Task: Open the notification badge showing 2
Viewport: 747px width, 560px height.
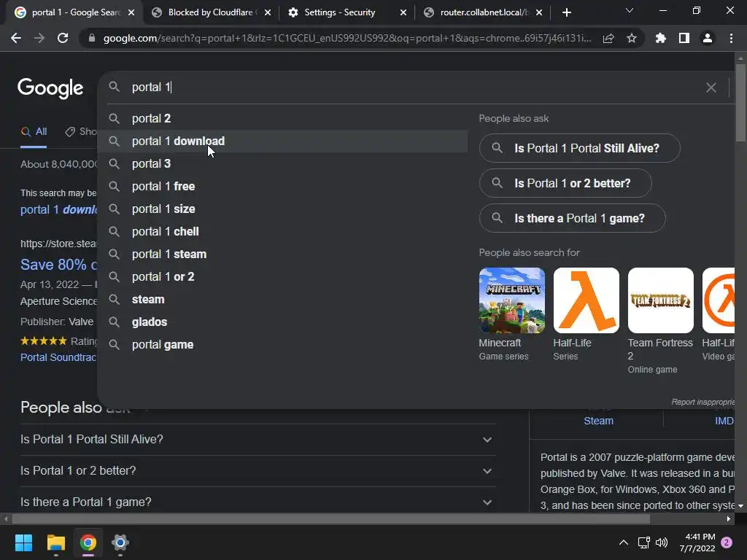Action: click(727, 542)
